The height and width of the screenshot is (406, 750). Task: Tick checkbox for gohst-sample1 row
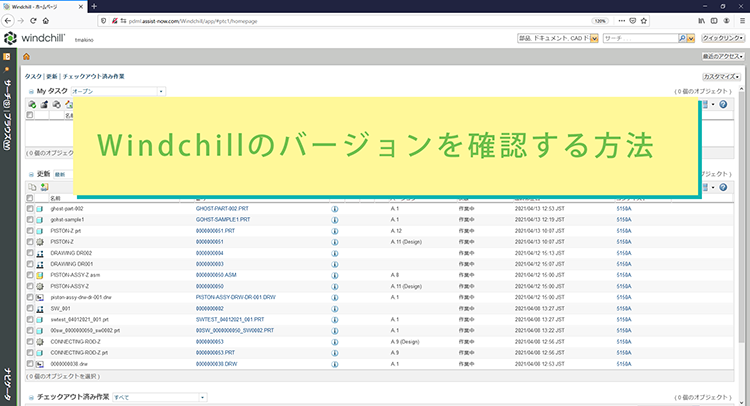tap(30, 219)
